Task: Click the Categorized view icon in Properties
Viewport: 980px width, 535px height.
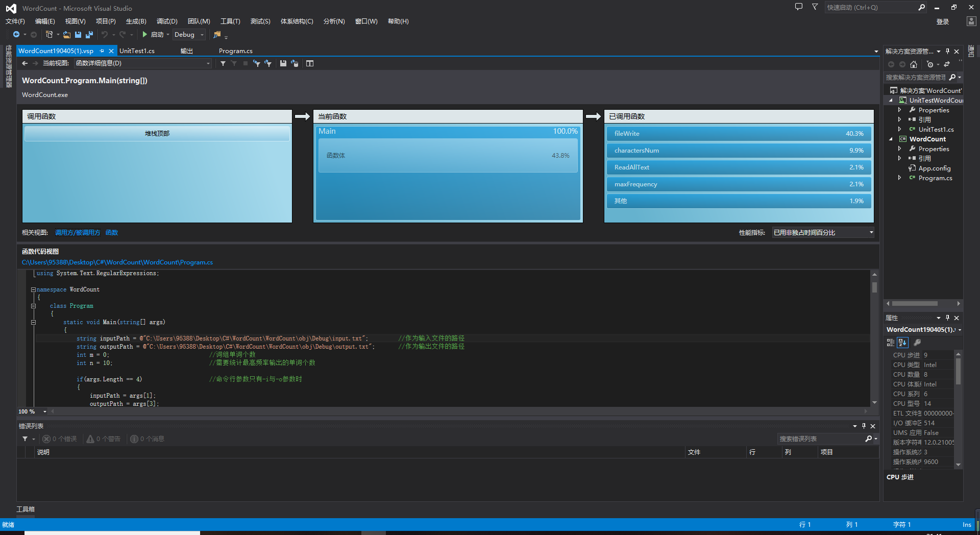Action: click(891, 343)
